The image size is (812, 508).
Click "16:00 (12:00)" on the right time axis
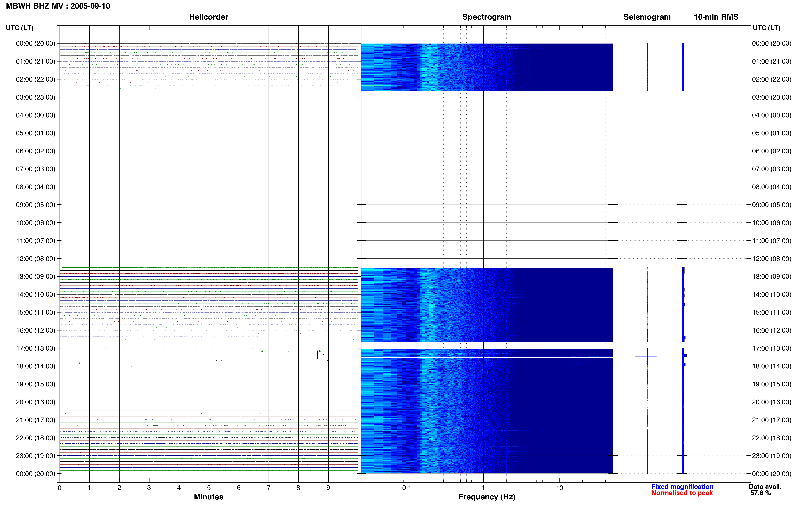point(772,330)
